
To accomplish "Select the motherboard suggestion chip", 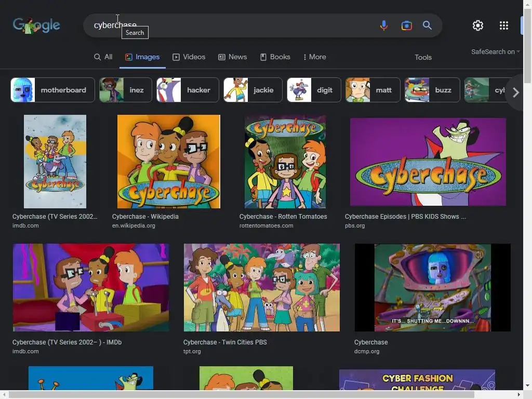I will click(x=52, y=90).
